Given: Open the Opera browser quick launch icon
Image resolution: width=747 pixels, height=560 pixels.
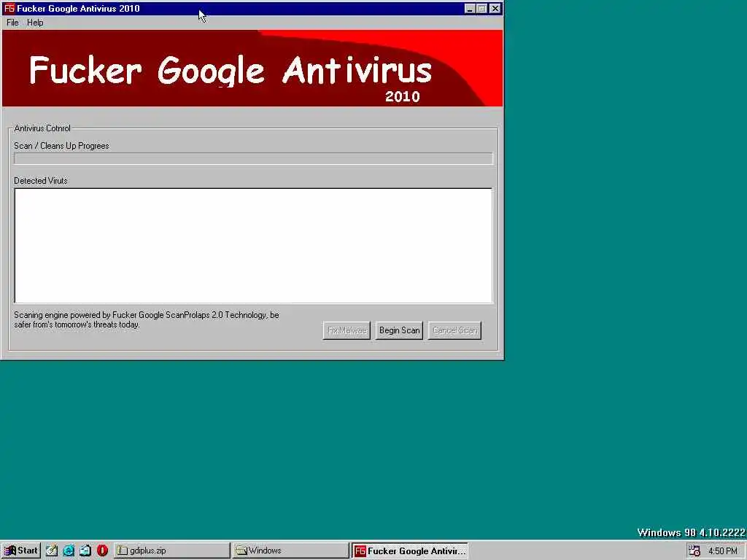Looking at the screenshot, I should point(102,551).
